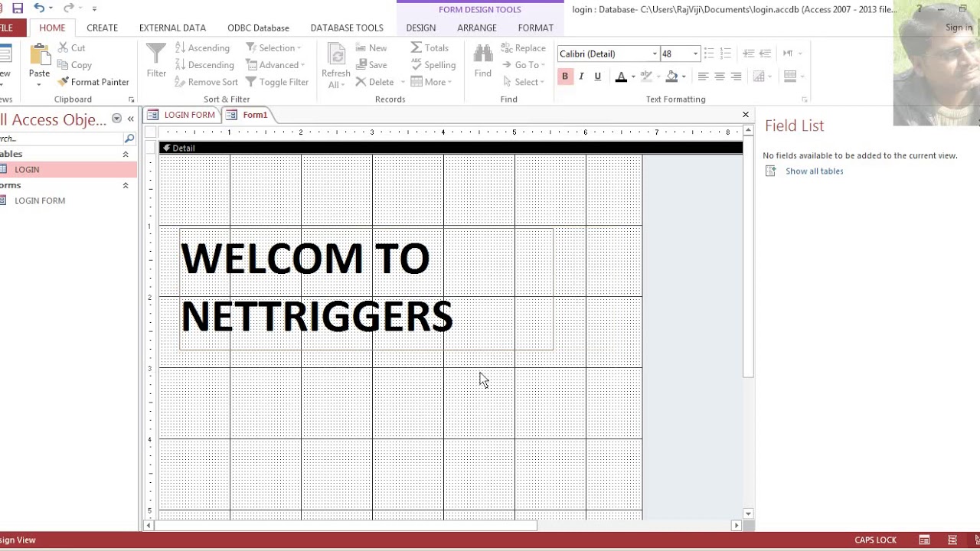The width and height of the screenshot is (980, 551).
Task: Collapse the navigation pane shutter arrows
Action: click(x=131, y=119)
